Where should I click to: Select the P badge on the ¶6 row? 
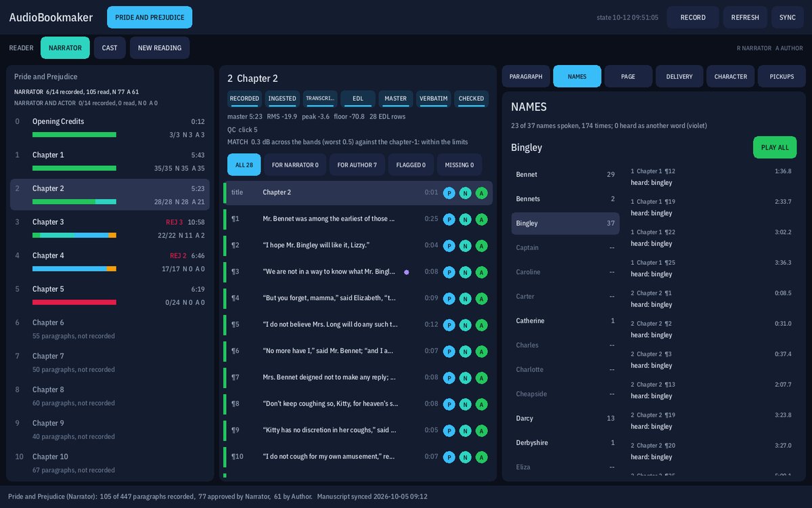[x=449, y=352]
